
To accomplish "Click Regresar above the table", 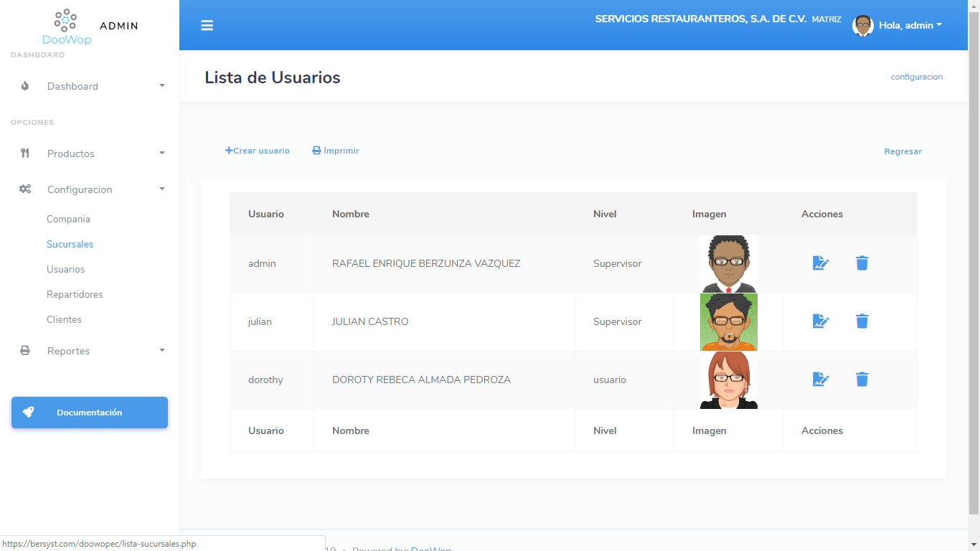I will click(x=903, y=151).
